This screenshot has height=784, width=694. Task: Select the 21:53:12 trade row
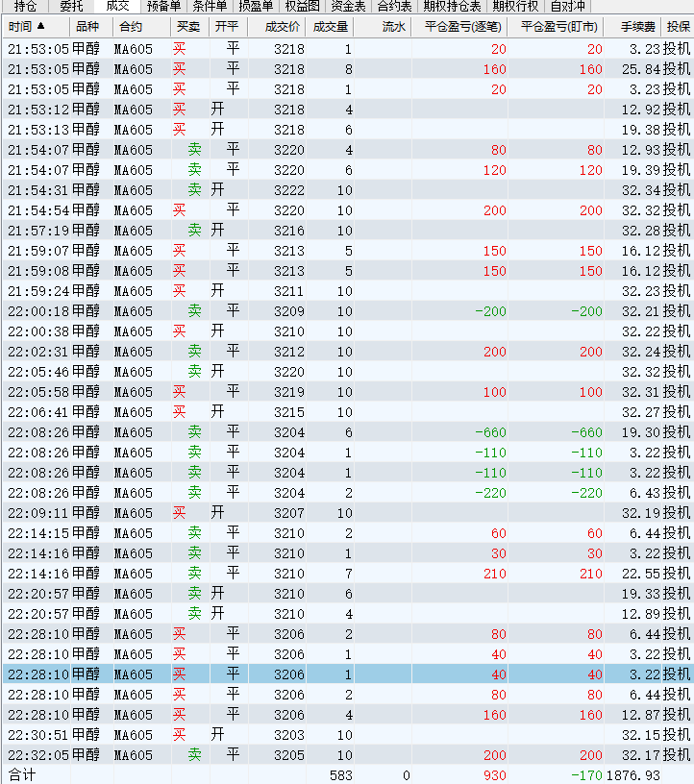pyautogui.click(x=348, y=110)
